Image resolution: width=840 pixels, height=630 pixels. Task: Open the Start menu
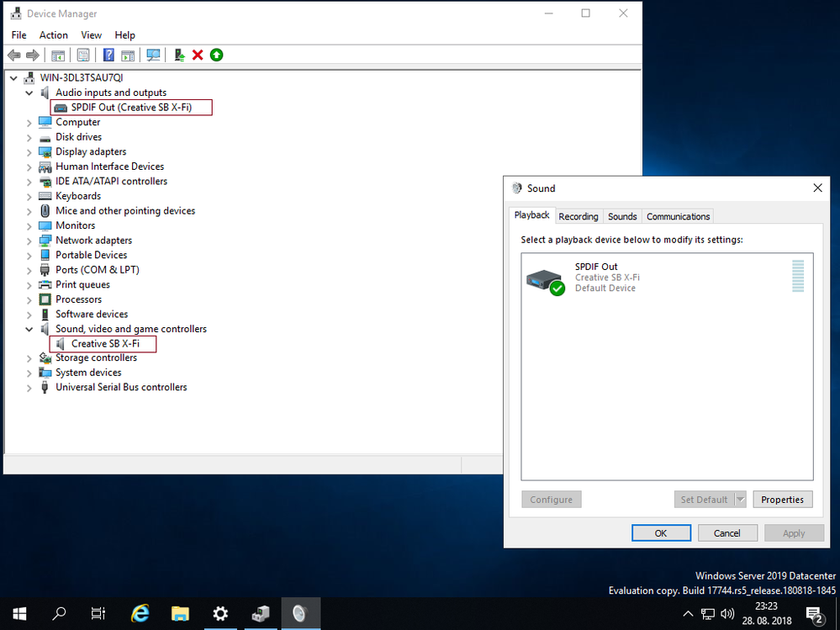(x=19, y=613)
